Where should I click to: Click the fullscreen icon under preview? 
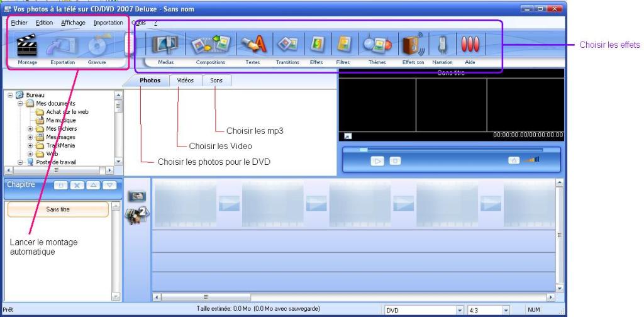[x=347, y=136]
